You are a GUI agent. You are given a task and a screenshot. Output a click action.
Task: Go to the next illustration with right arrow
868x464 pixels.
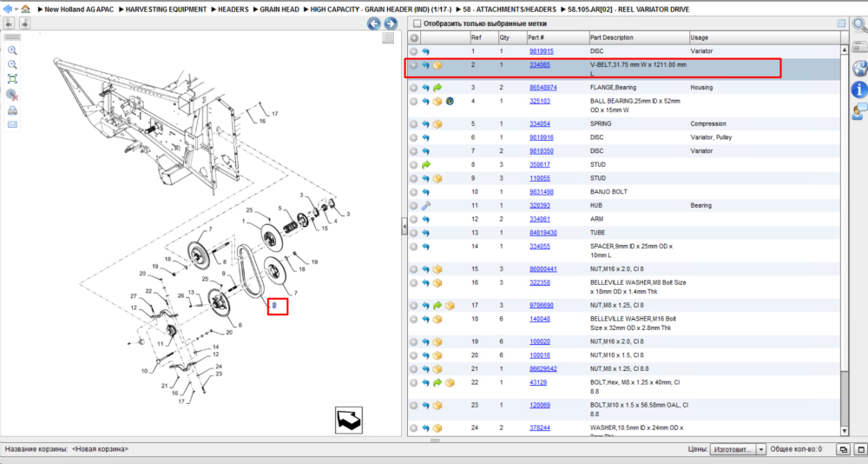point(391,23)
